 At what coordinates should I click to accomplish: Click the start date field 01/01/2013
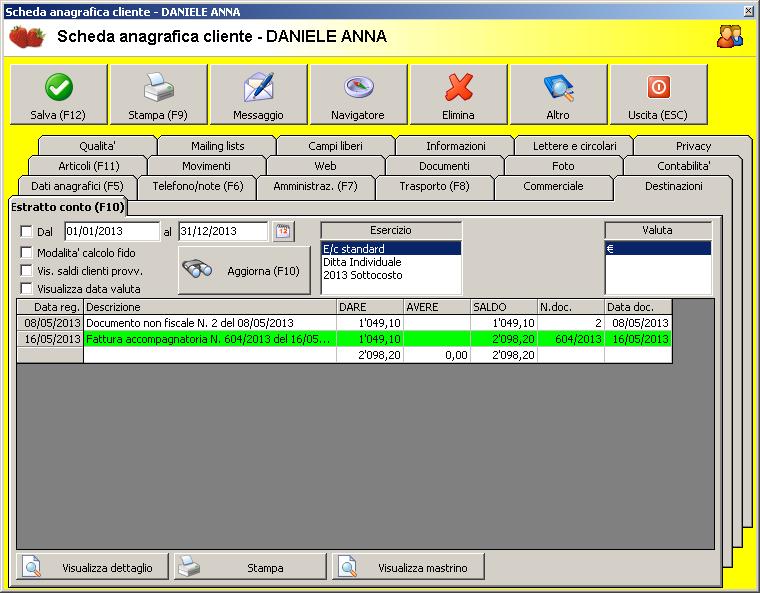coord(112,231)
